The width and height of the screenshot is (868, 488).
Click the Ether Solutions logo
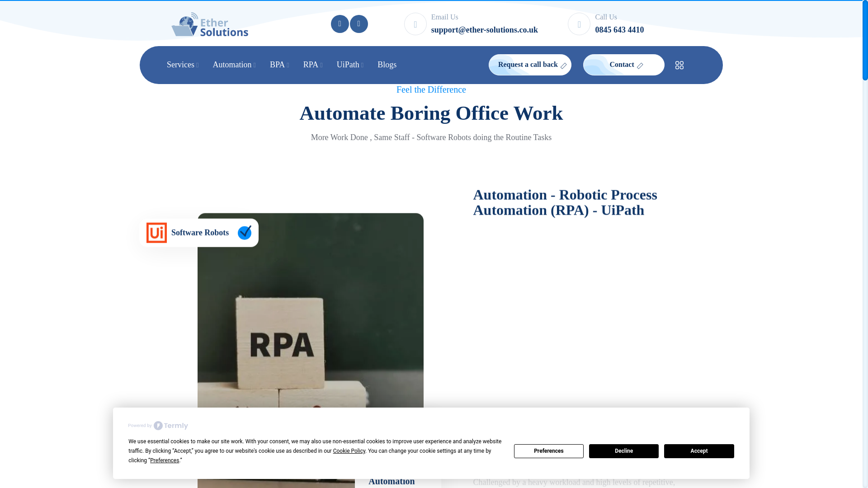point(210,24)
